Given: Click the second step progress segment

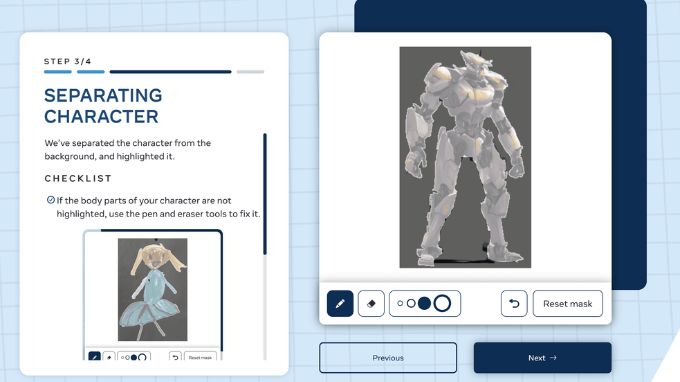Looking at the screenshot, I should click(x=91, y=72).
